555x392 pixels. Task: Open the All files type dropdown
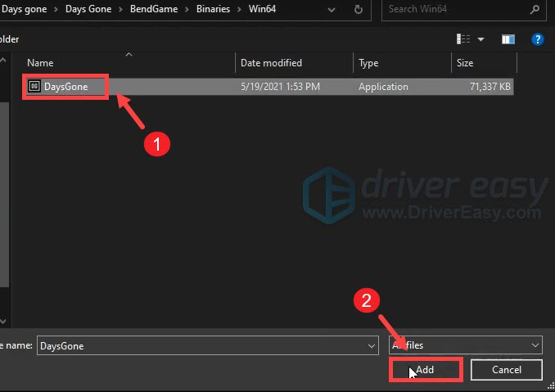point(466,345)
